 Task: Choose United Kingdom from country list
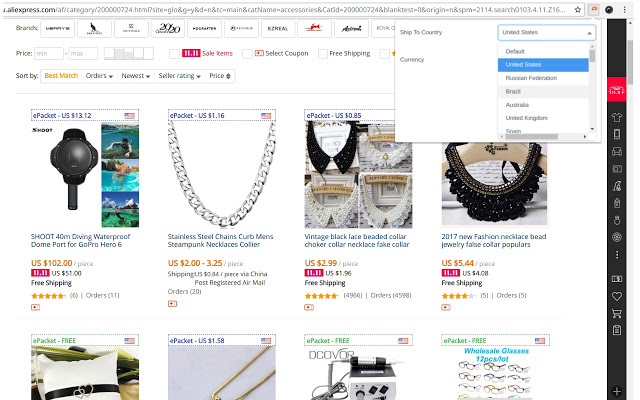[x=543, y=118]
